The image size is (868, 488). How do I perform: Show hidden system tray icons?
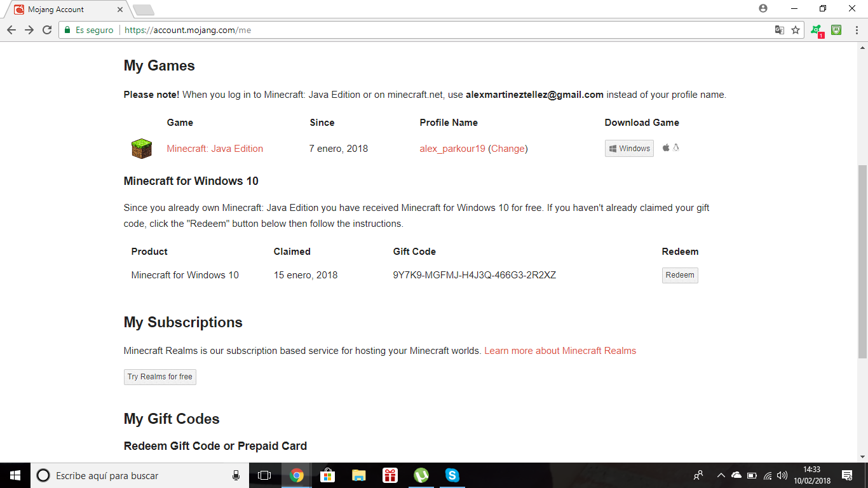pos(721,475)
